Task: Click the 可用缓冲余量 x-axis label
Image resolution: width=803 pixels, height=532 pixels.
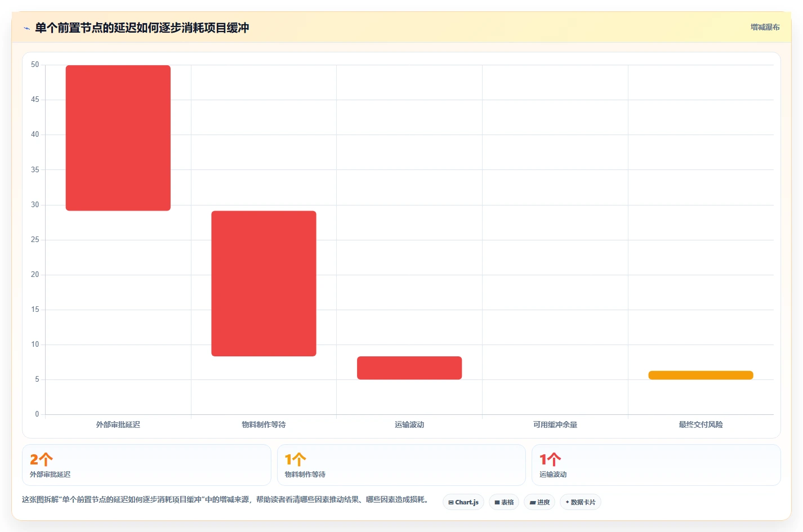Action: point(555,424)
